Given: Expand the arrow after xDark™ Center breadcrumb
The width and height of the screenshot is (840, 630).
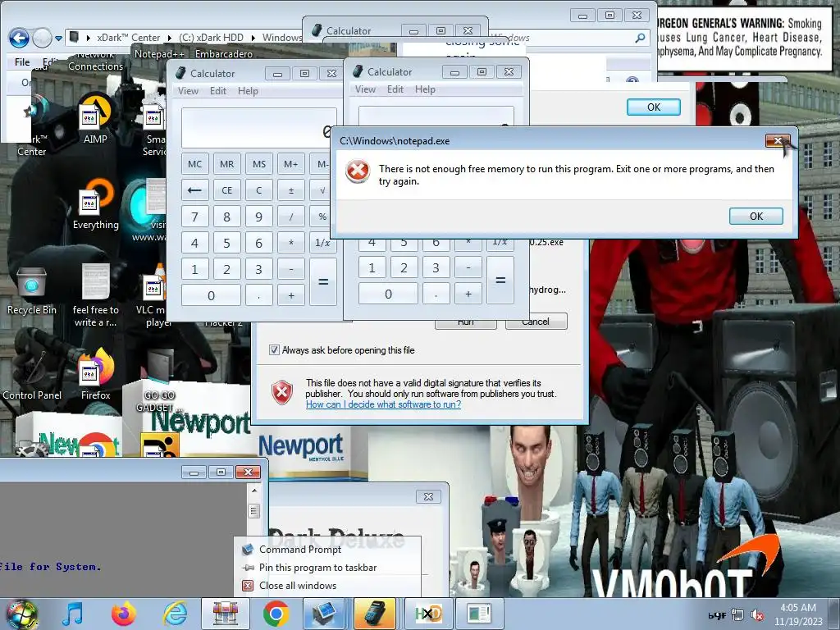Looking at the screenshot, I should click(x=169, y=38).
